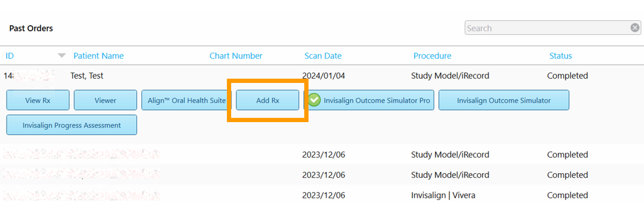Click Completed status of the Invisalign | Vivera order

tap(568, 195)
